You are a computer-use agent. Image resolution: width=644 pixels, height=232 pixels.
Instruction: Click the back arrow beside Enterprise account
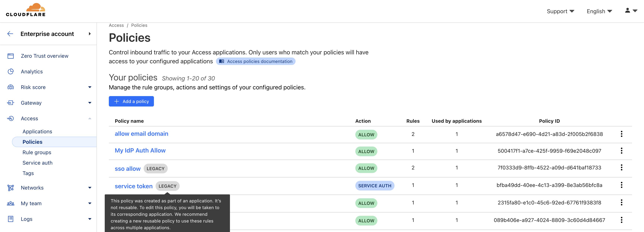pos(10,34)
